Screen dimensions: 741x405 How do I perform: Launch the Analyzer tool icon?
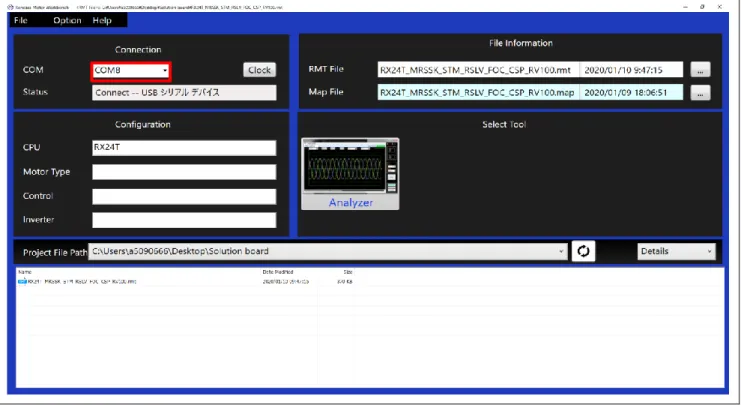point(350,173)
